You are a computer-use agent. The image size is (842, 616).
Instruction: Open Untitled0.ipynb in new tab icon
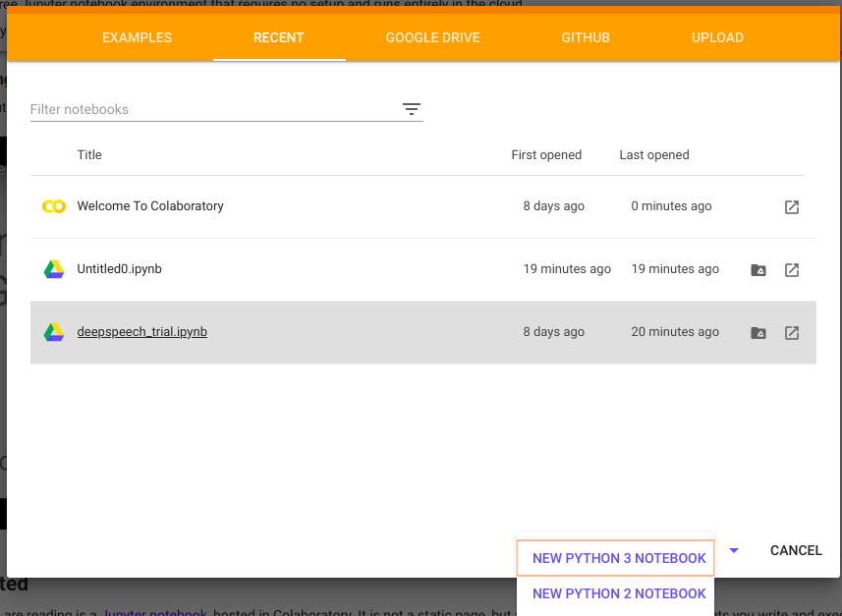pyautogui.click(x=792, y=269)
